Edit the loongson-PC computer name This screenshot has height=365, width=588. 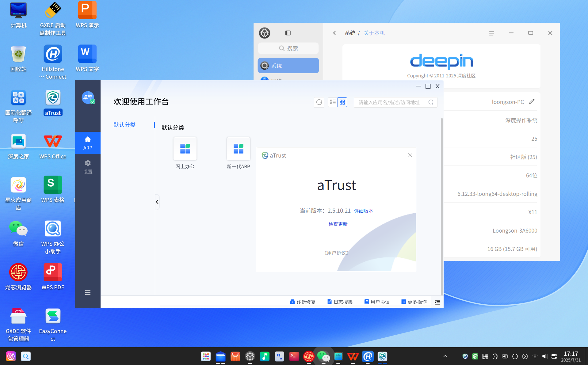(x=532, y=102)
